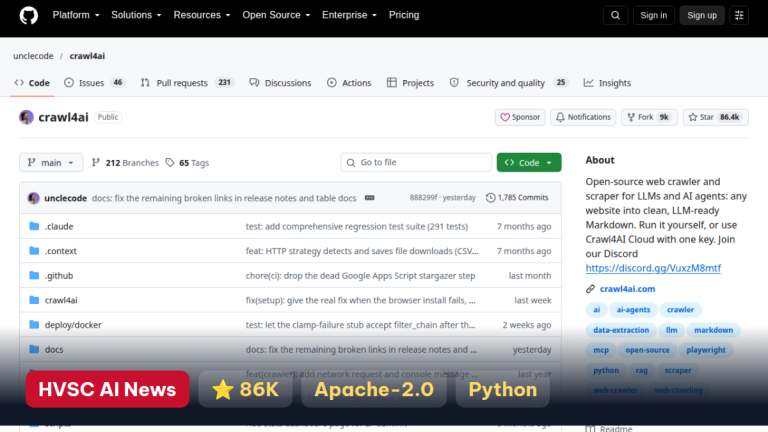
Task: Switch to the Security and quality tab
Action: (x=509, y=83)
